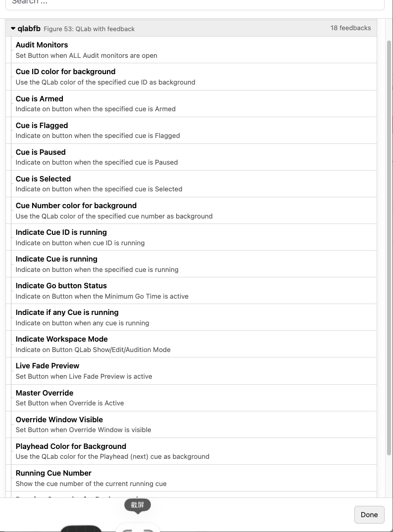Select the Audit Monitors feedback
The width and height of the screenshot is (393, 532).
tap(194, 50)
